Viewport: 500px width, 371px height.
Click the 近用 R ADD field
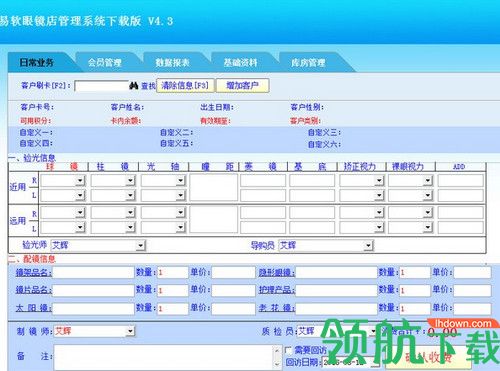461,181
